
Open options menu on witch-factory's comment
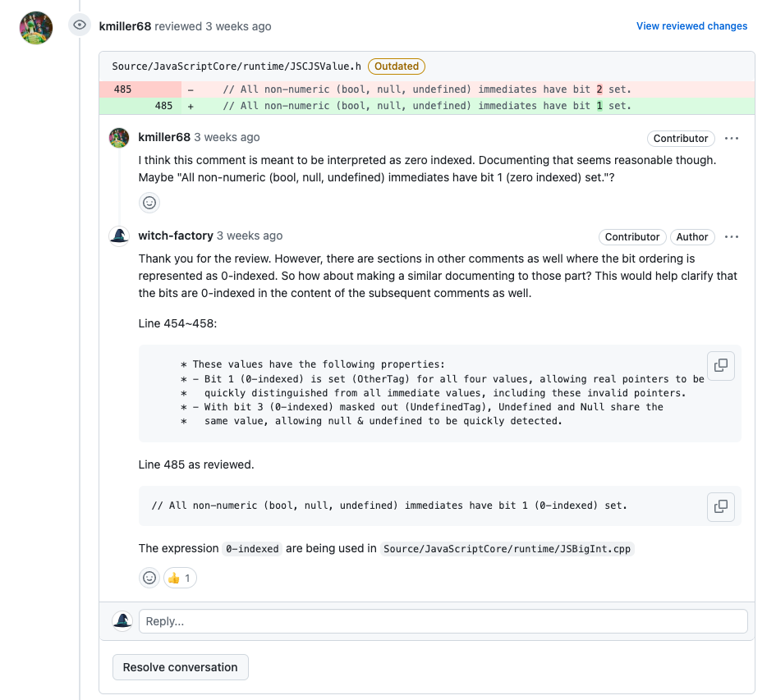(x=732, y=237)
